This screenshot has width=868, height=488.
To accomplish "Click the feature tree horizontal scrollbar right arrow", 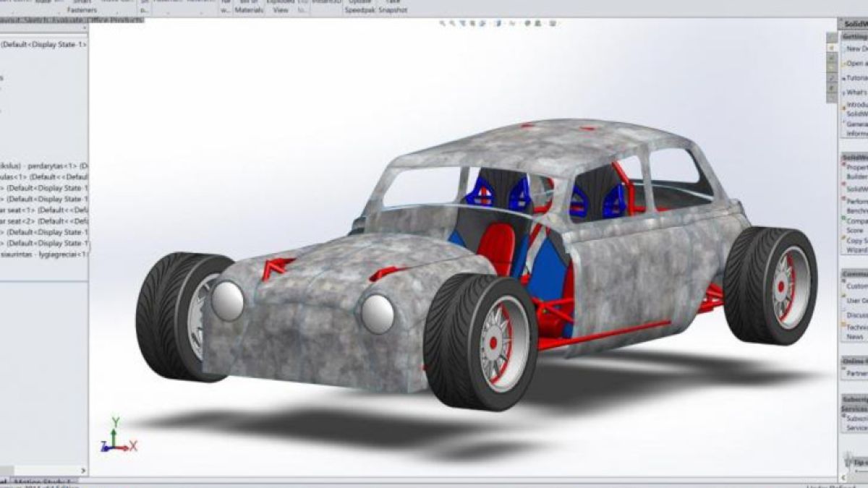I will tap(82, 471).
